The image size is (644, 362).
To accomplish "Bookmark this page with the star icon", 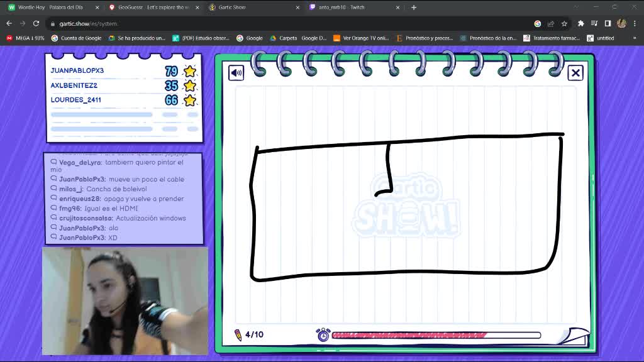I will 564,24.
